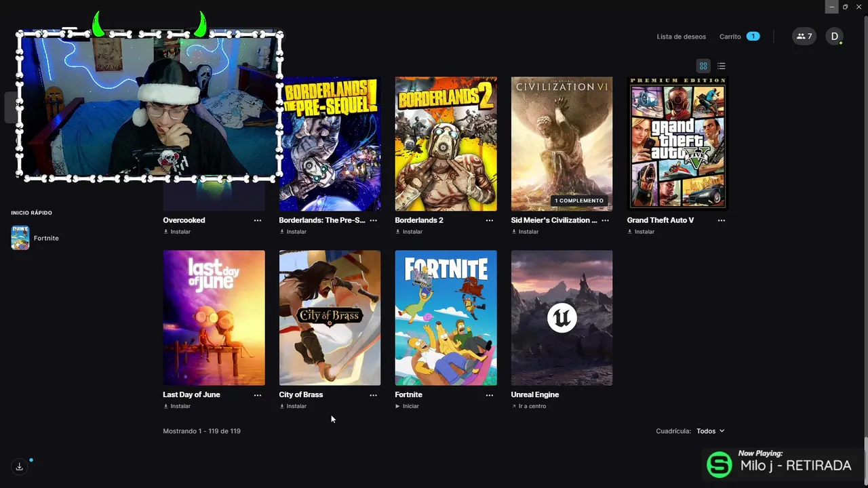Install Overcooked
This screenshot has width=868, height=488.
(177, 232)
